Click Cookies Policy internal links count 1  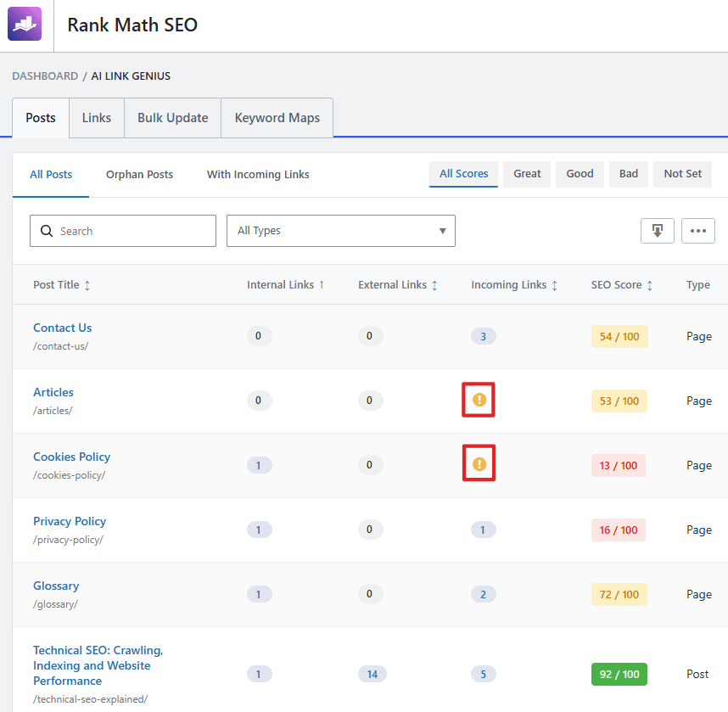point(259,465)
